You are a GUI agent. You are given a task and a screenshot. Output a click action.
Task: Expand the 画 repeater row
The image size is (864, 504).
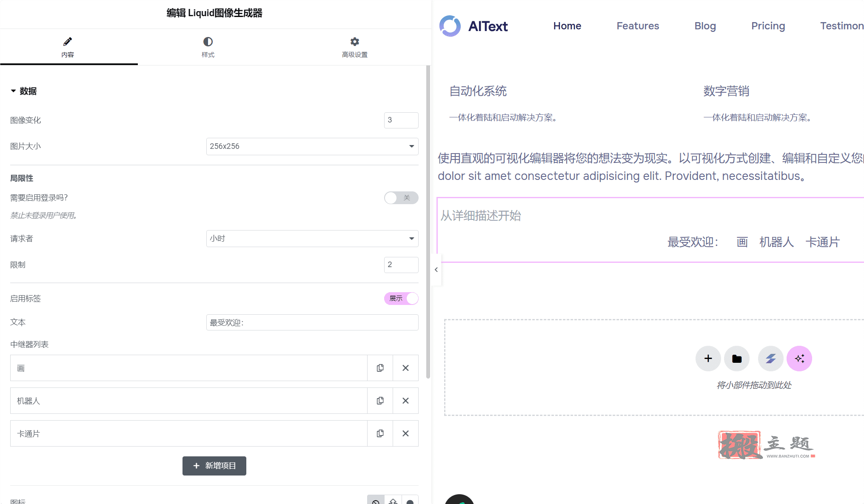coord(188,368)
